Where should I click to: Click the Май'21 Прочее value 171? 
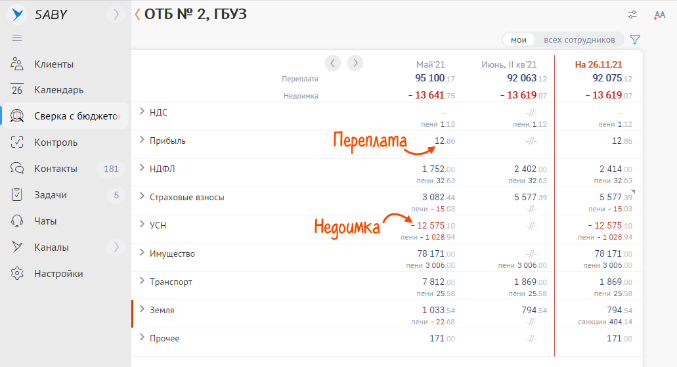coord(442,339)
